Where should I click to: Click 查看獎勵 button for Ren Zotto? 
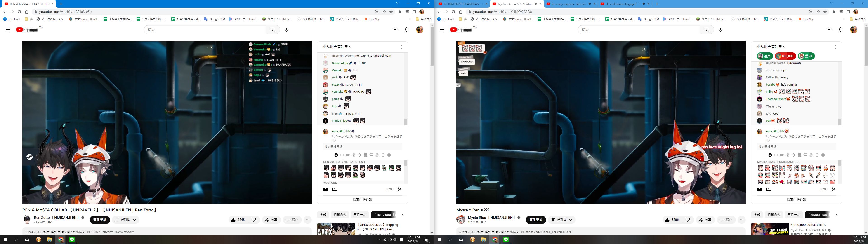[100, 220]
